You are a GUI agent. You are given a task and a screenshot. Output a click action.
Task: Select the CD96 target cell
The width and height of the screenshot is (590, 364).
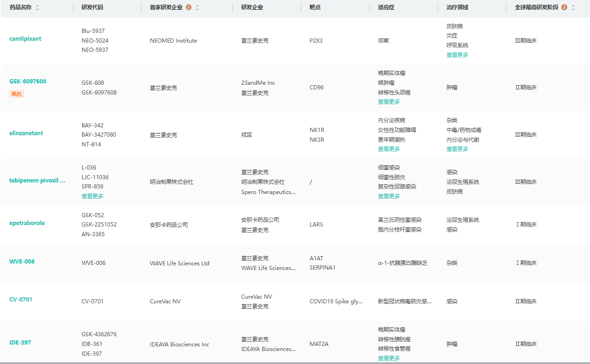[x=317, y=87]
